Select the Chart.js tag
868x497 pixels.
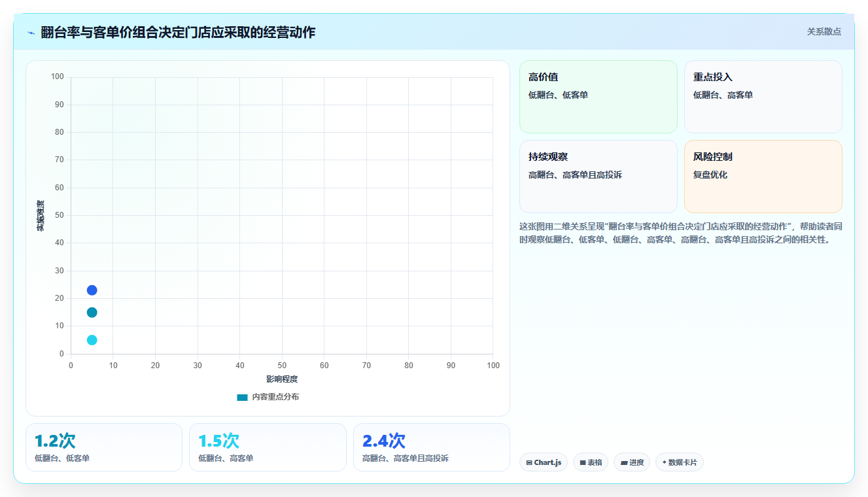pos(544,462)
